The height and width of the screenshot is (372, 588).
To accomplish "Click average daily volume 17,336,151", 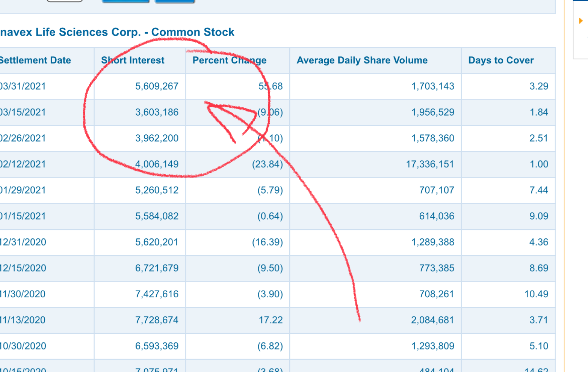I will (x=430, y=164).
